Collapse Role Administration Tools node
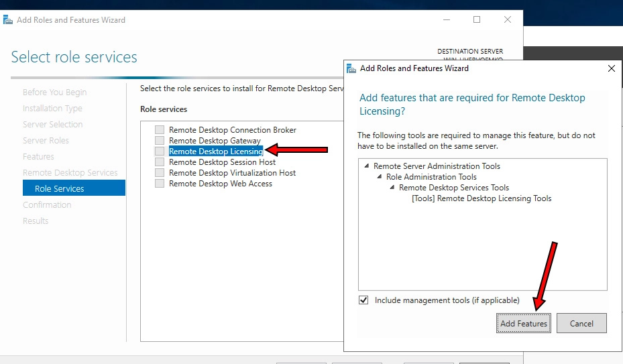623x364 pixels. [x=380, y=177]
